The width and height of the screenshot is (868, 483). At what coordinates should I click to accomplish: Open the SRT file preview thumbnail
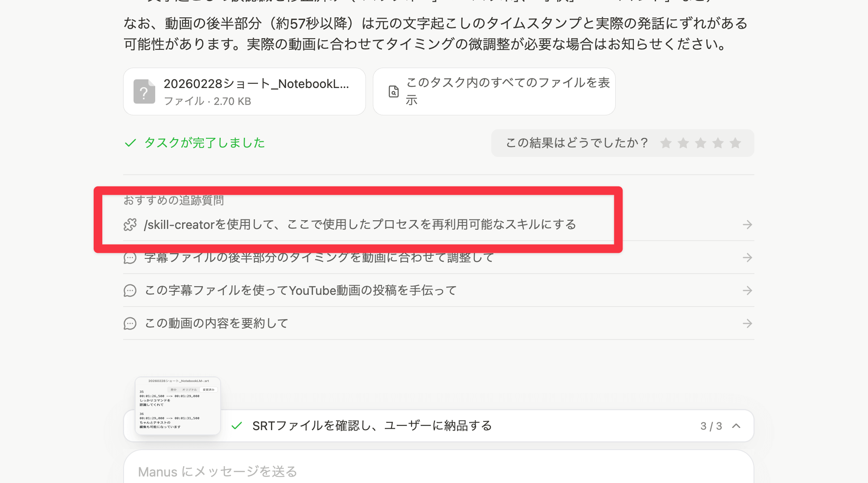(x=178, y=405)
